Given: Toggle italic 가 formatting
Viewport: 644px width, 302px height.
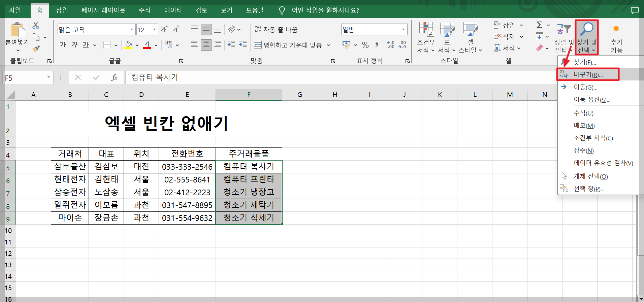Looking at the screenshot, I should [x=74, y=45].
